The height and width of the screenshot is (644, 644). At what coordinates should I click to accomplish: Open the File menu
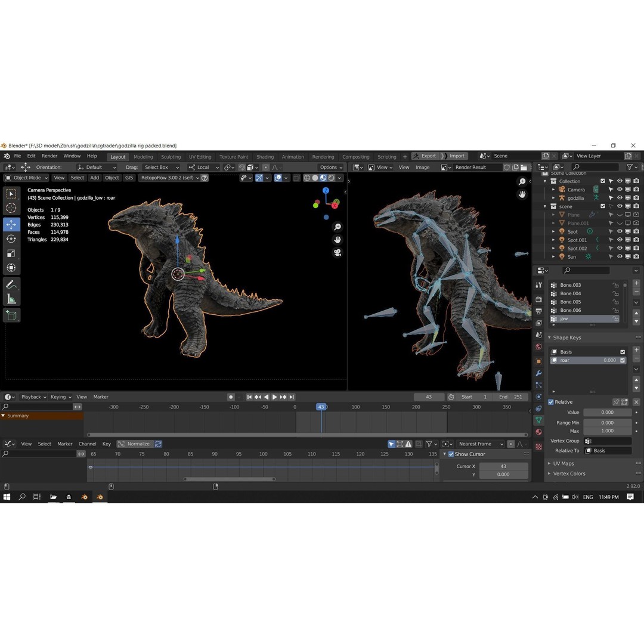[x=17, y=156]
